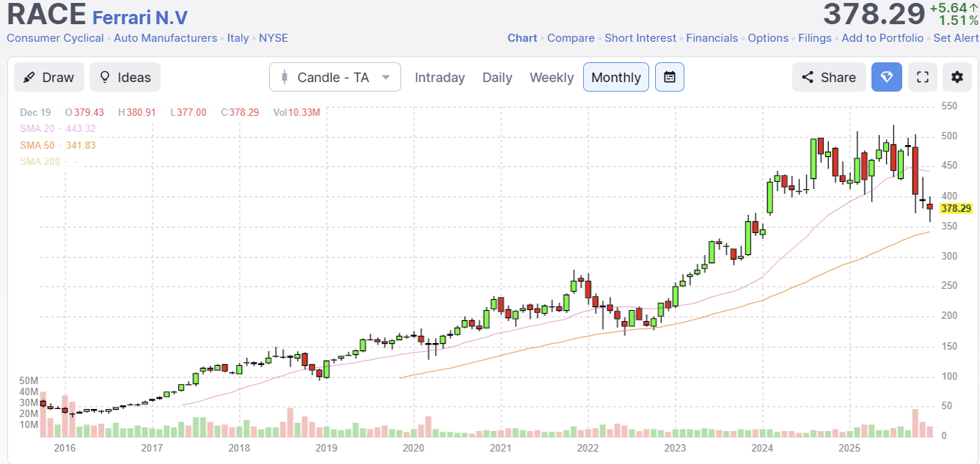Click the Ferrari N.V company name

[140, 16]
